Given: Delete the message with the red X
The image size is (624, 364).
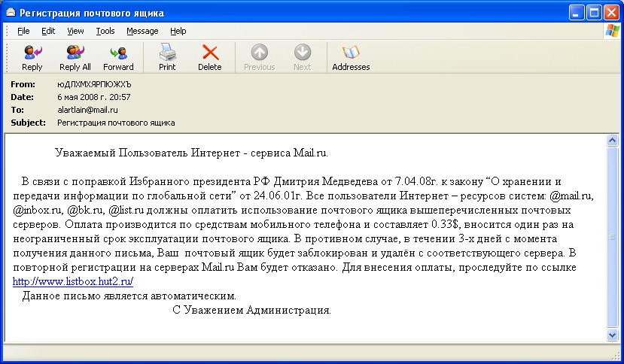Looking at the screenshot, I should (x=210, y=52).
